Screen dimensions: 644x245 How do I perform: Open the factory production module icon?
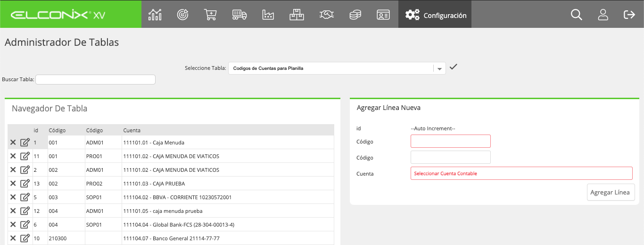coord(268,15)
